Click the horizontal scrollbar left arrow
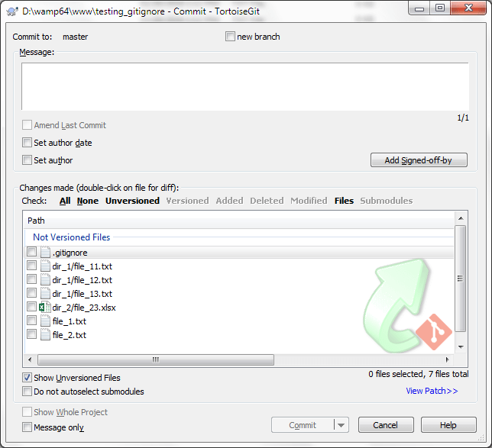Viewport: 492px width, 448px height. click(x=30, y=359)
